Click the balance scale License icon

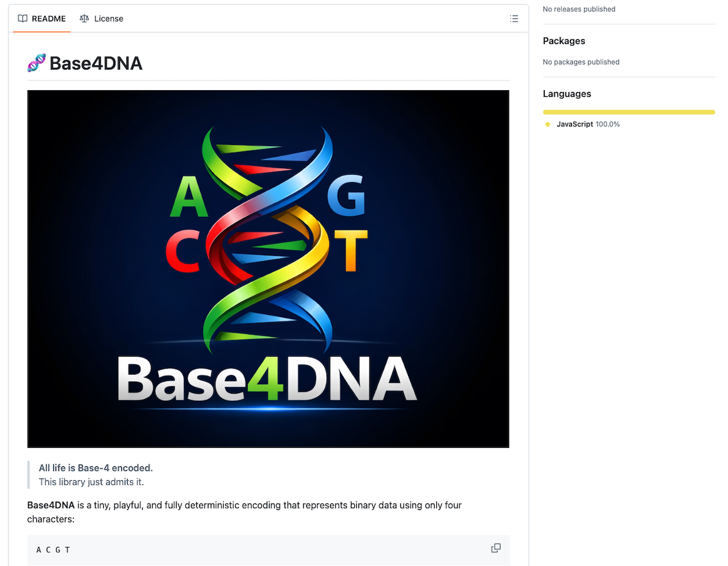(84, 18)
